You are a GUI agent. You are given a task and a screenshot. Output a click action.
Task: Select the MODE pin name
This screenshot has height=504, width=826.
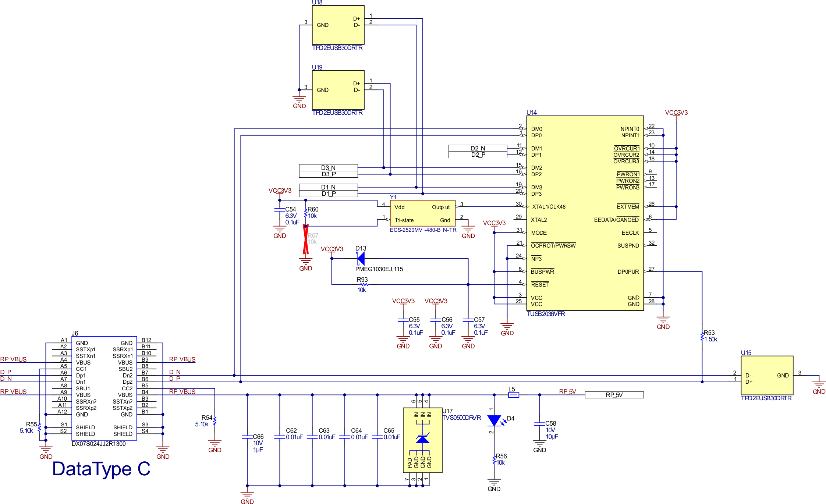[539, 233]
